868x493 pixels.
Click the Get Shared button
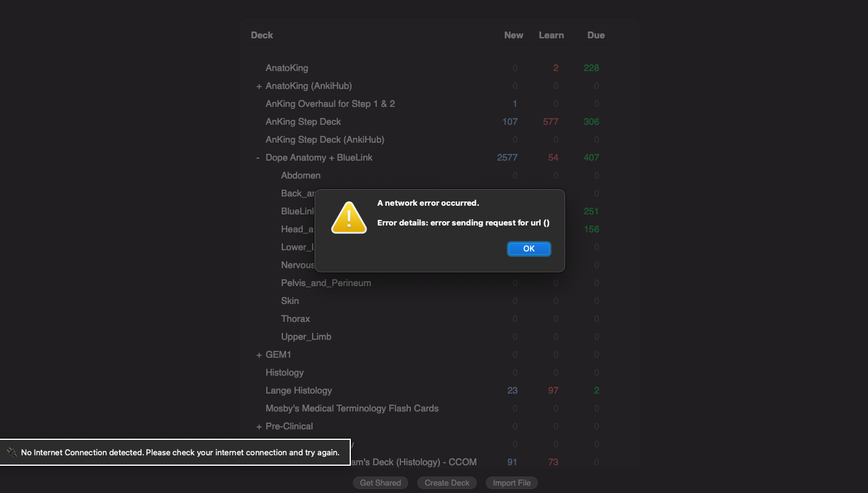pos(380,482)
